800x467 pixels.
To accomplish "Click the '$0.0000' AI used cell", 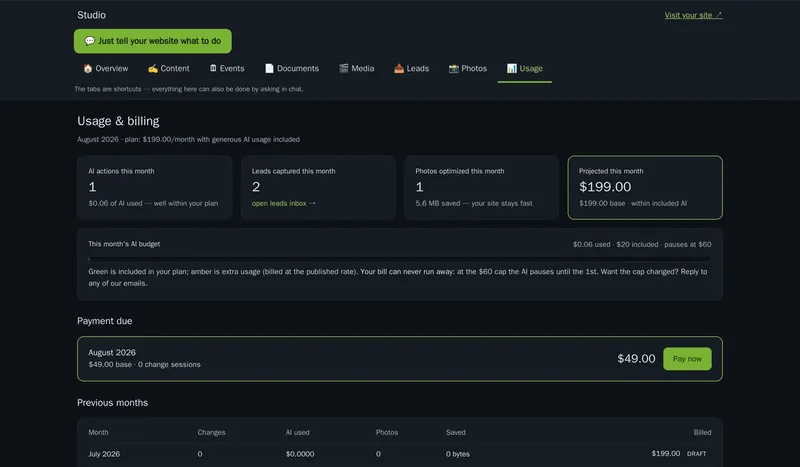I will coord(300,454).
